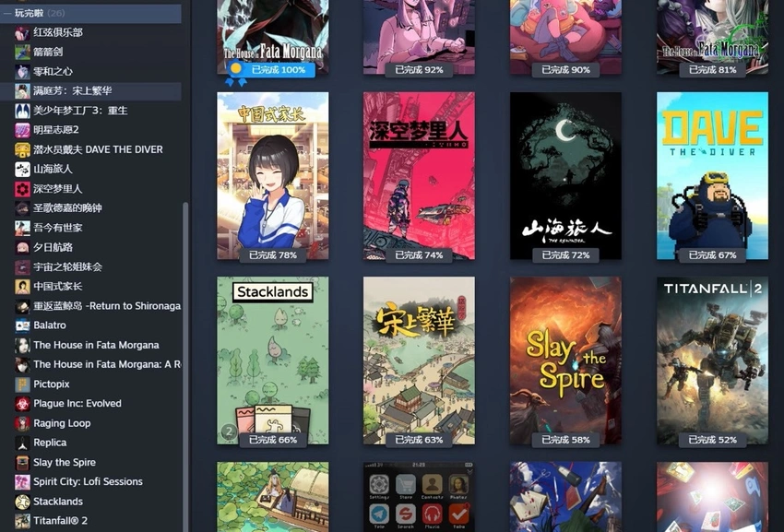Click the Pictopix game icon
Image resolution: width=784 pixels, height=532 pixels.
[x=22, y=384]
